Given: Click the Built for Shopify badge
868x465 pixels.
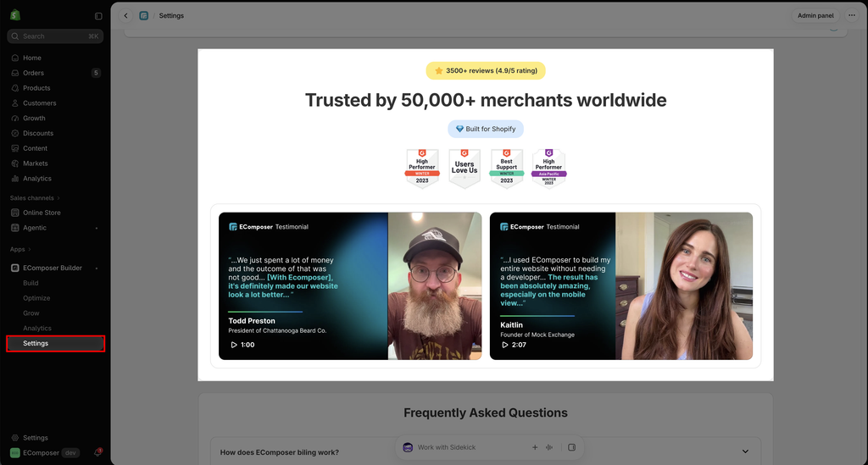Looking at the screenshot, I should click(486, 129).
